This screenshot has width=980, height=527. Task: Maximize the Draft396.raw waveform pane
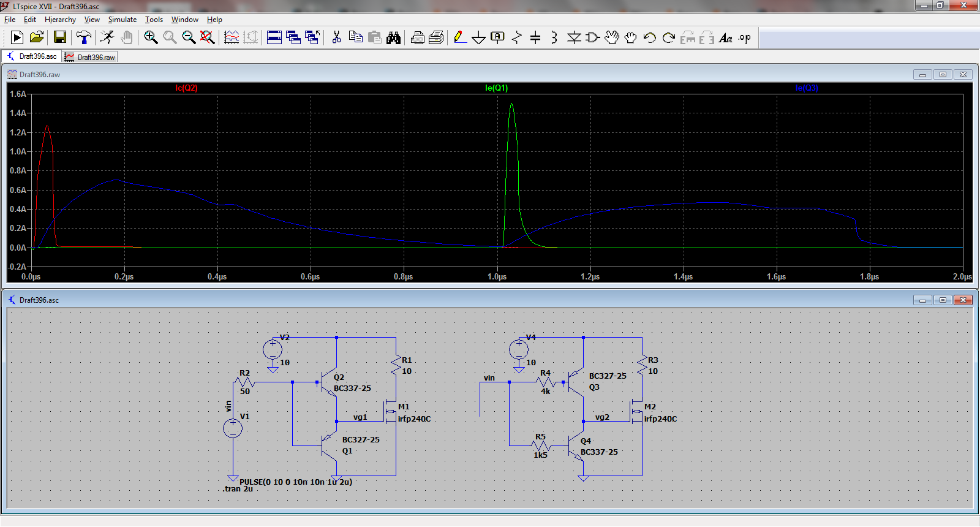click(x=943, y=75)
